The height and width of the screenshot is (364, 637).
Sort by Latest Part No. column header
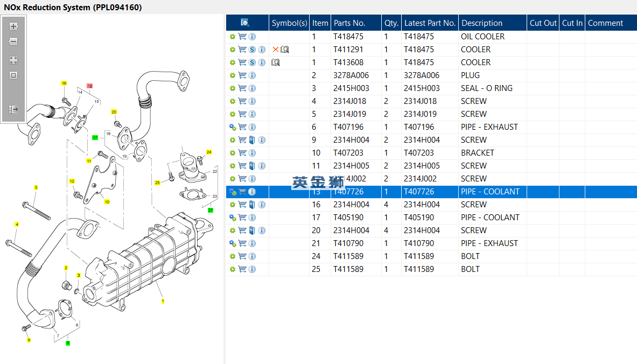click(x=430, y=23)
